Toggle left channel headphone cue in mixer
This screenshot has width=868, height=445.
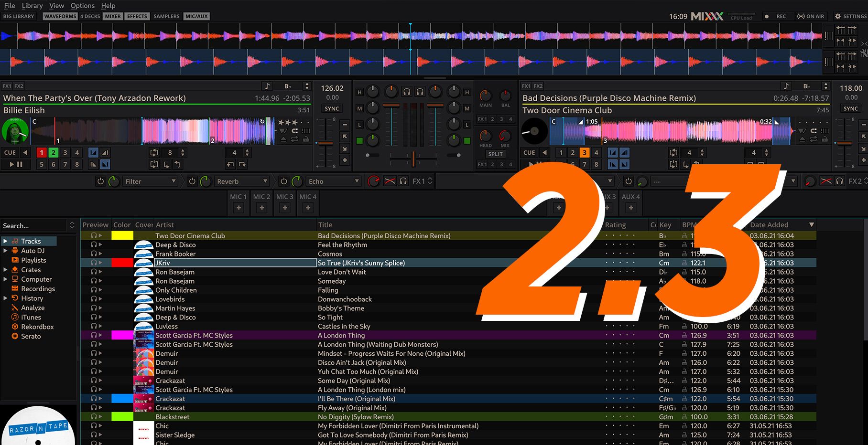[407, 91]
